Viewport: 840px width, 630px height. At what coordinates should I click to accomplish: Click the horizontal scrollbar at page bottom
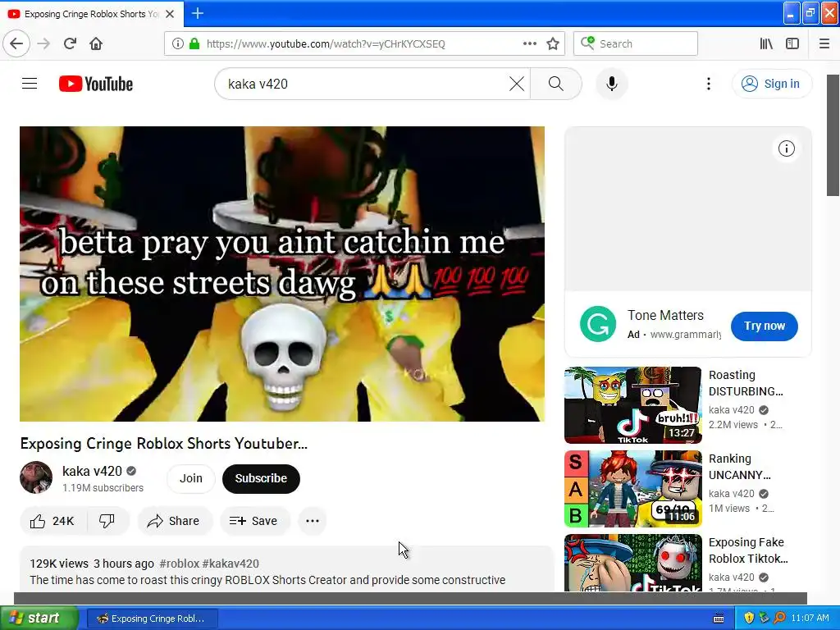[x=410, y=598]
